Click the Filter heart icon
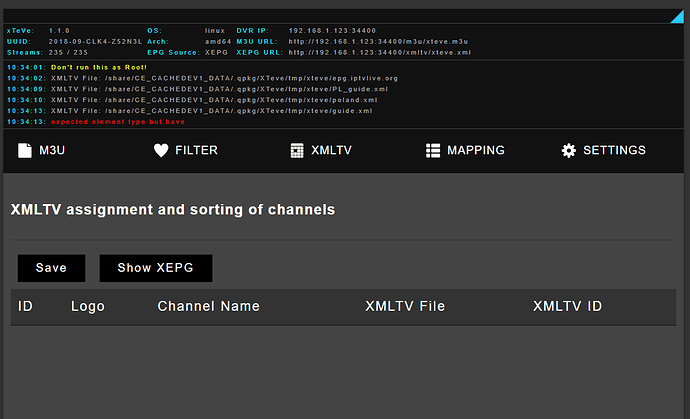The image size is (690, 419). click(x=160, y=151)
